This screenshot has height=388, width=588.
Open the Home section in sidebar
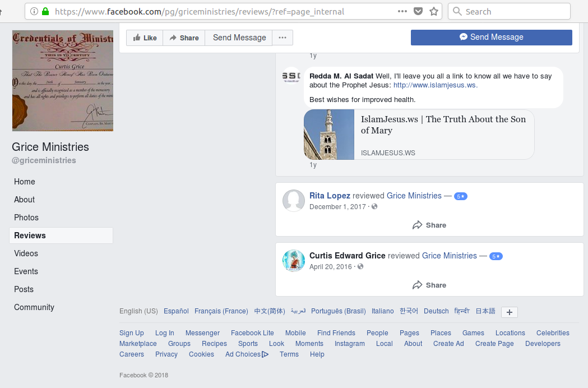point(25,182)
